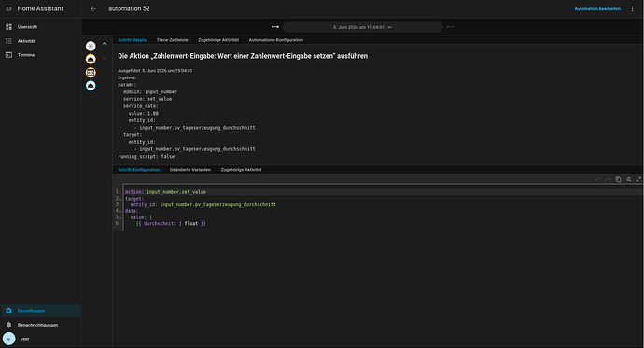Open the Automations-Konfiguration tab
Screen dimensions: 644x348
(x=276, y=40)
